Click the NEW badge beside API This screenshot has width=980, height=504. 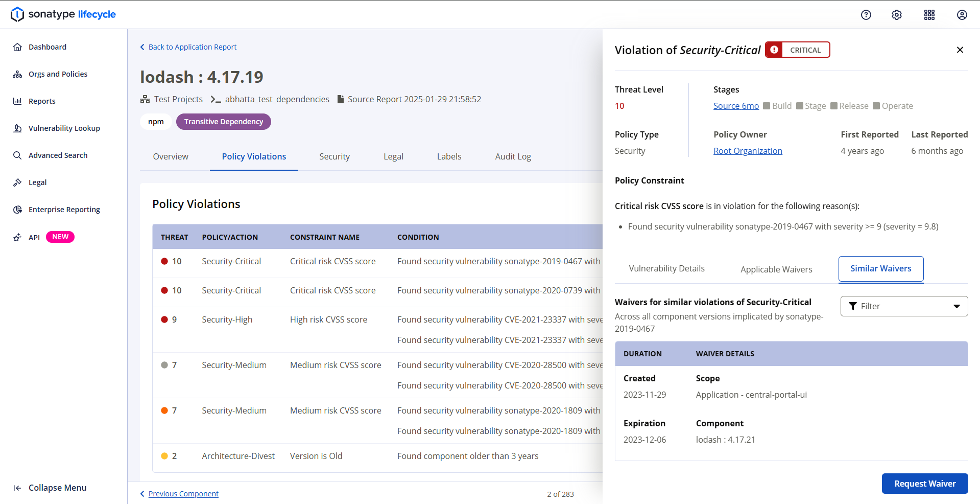pos(60,237)
